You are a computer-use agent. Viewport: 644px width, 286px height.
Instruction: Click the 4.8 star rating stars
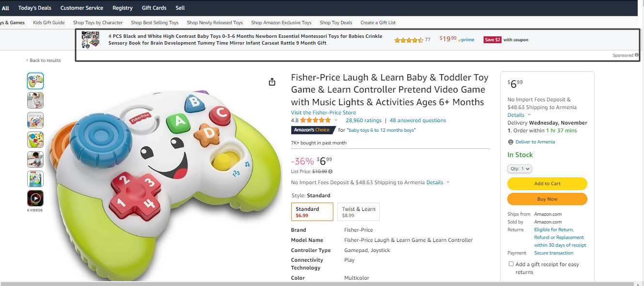tap(314, 120)
